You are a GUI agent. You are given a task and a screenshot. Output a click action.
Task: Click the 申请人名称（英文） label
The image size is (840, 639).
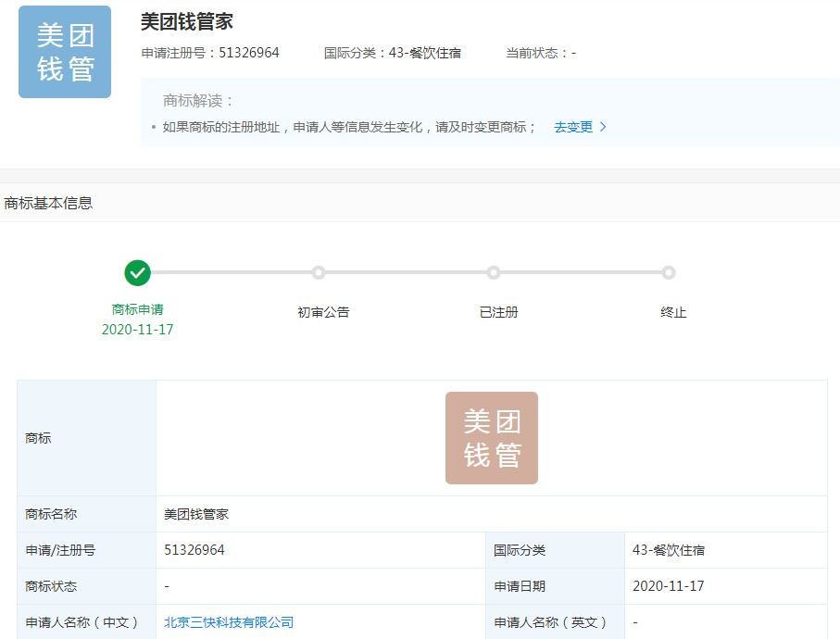click(x=551, y=622)
